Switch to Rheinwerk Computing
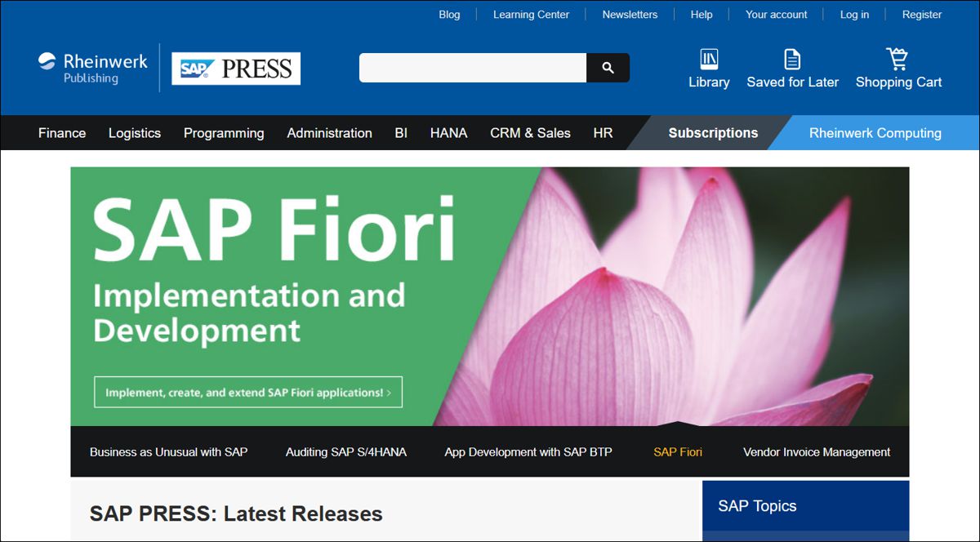Image resolution: width=980 pixels, height=542 pixels. click(875, 132)
